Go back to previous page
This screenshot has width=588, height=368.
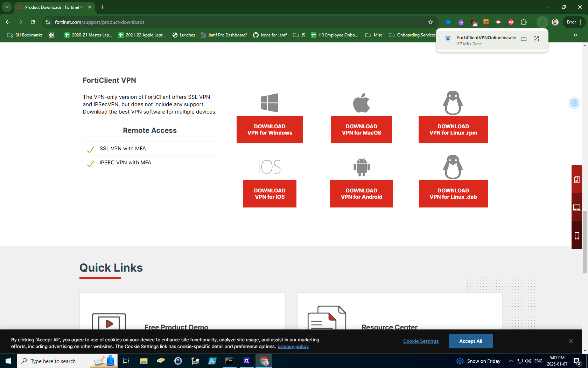pos(8,22)
